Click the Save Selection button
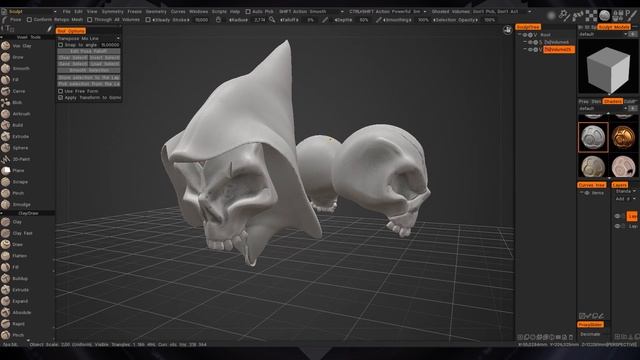 [73, 64]
